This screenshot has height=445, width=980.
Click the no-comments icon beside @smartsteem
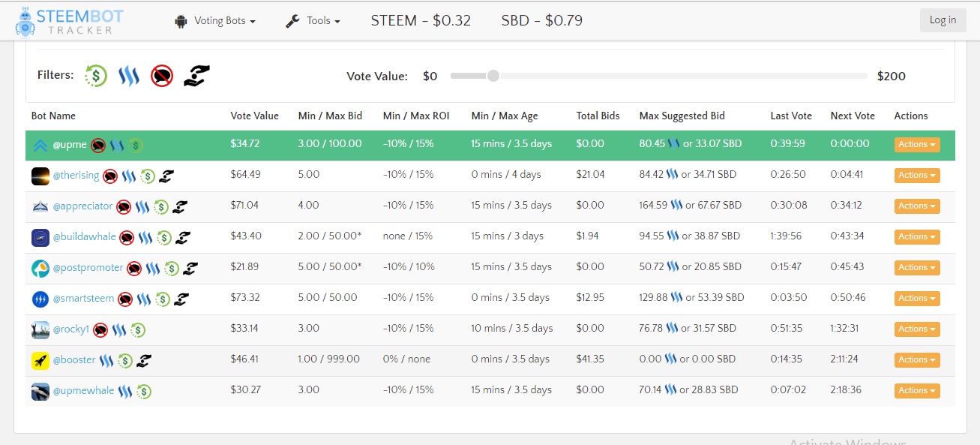point(125,299)
